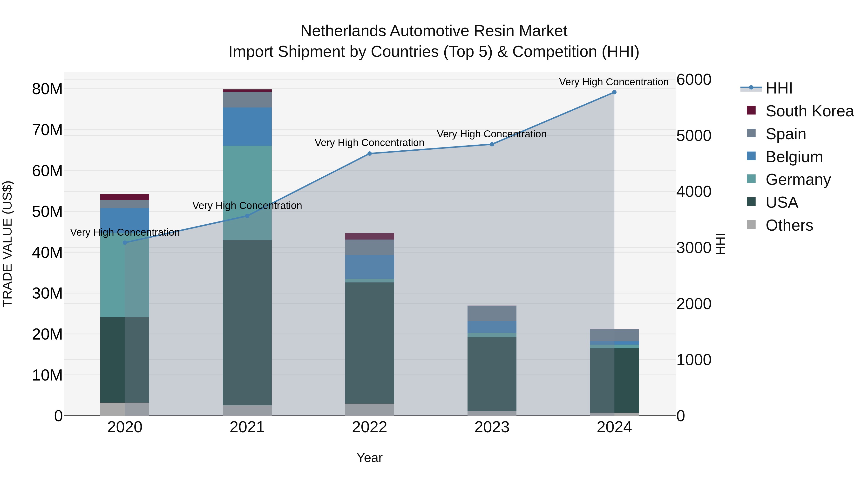Select the USA segment of the 2024 bar
The width and height of the screenshot is (868, 488).
[614, 381]
